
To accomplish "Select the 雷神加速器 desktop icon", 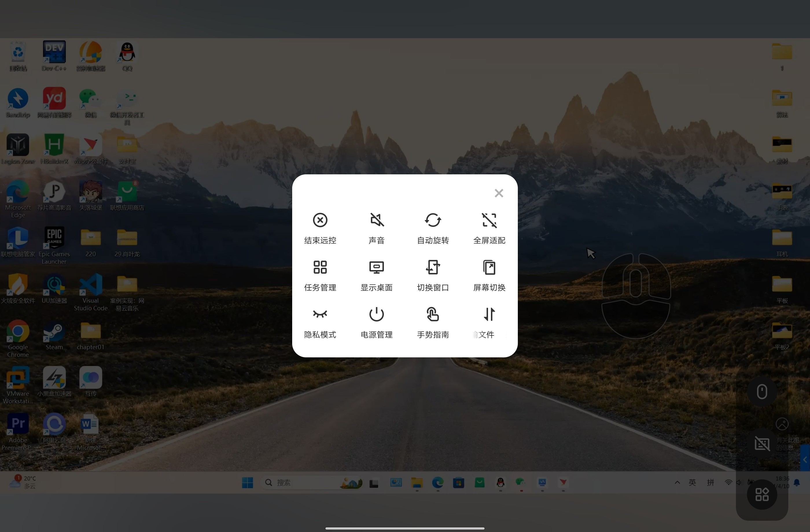I will 91,56.
